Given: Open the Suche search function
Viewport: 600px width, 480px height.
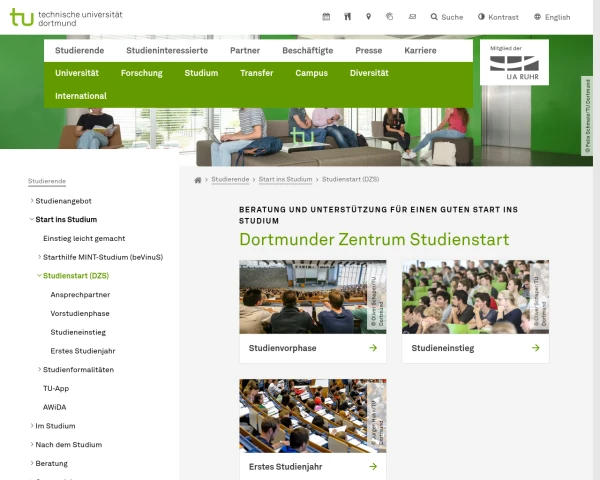Looking at the screenshot, I should (447, 17).
